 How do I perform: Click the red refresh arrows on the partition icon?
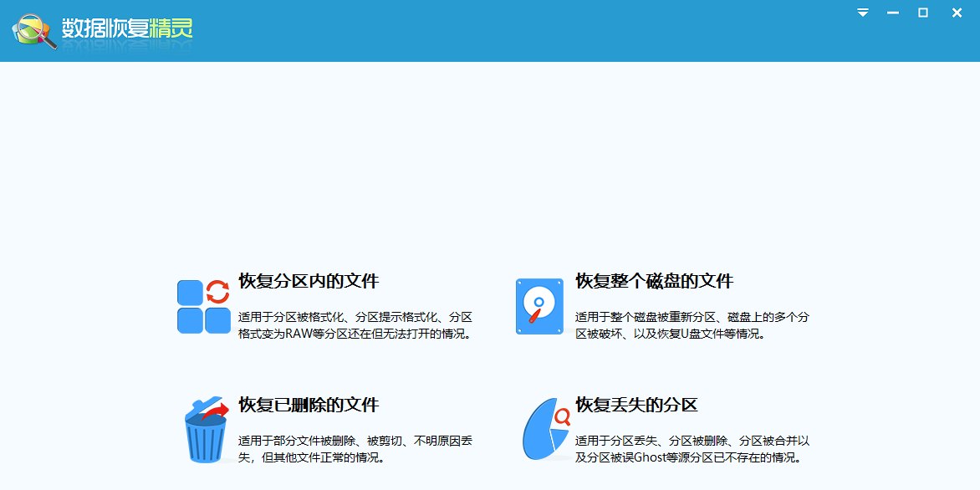click(x=217, y=290)
